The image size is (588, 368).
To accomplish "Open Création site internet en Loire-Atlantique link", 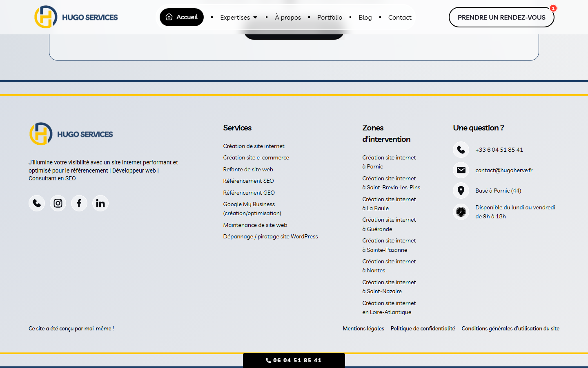I will point(389,307).
